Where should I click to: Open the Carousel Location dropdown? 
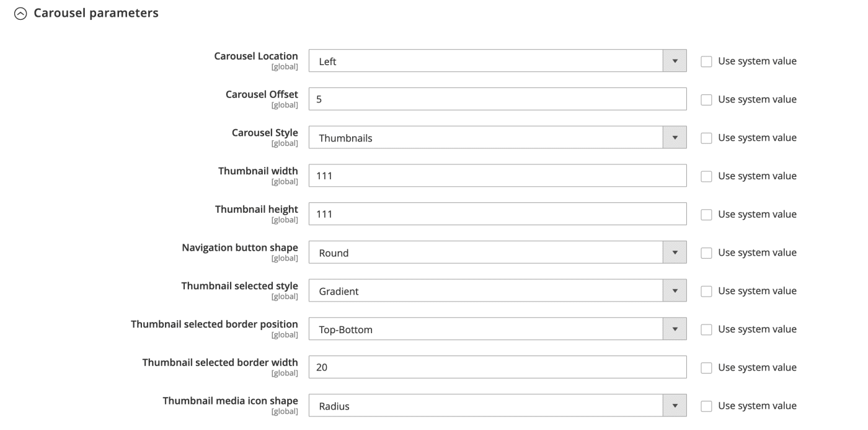coord(498,61)
